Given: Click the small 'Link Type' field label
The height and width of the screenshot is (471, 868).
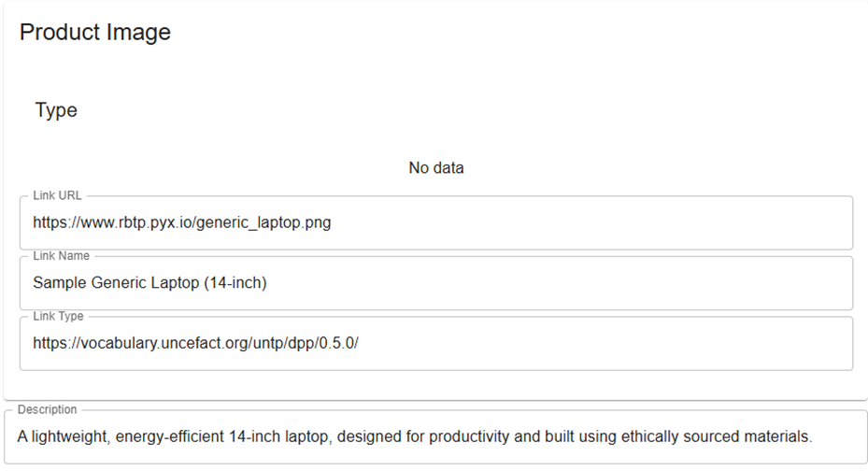Looking at the screenshot, I should pyautogui.click(x=59, y=317).
